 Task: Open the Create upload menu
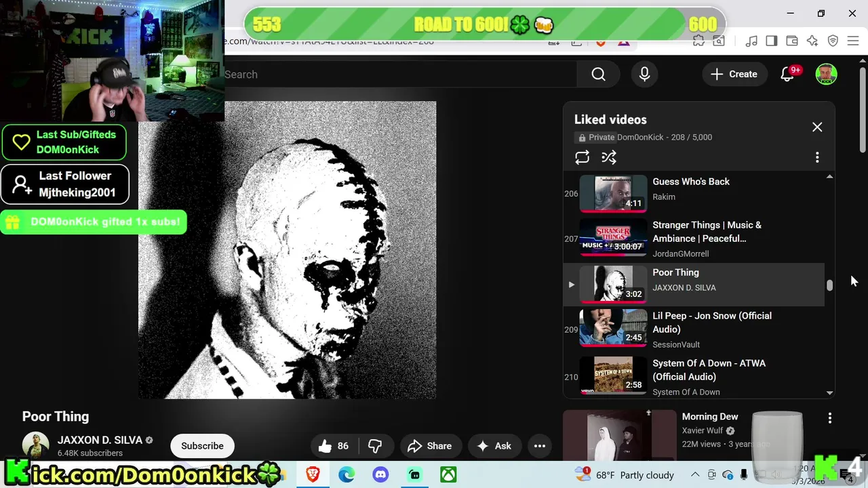[734, 75]
